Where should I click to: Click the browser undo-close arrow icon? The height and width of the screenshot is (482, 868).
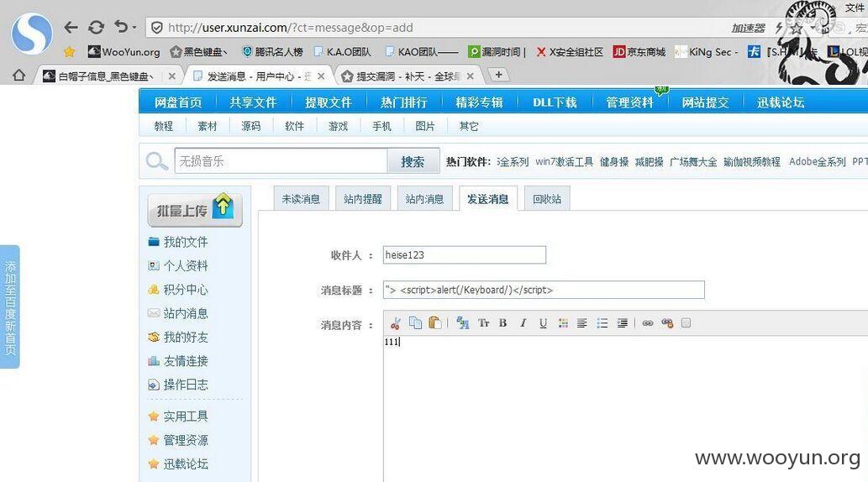[x=121, y=27]
